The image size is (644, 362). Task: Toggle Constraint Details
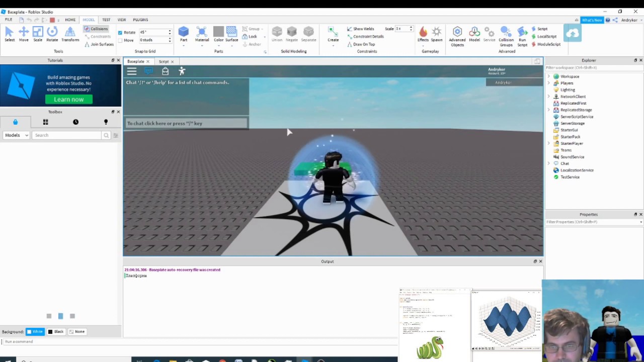[x=365, y=36]
